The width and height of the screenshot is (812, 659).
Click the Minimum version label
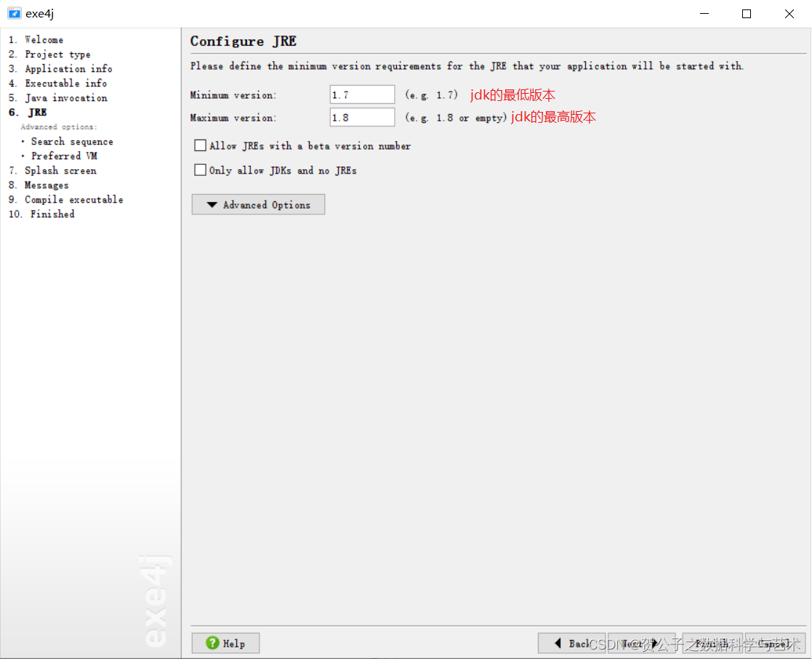tap(233, 95)
